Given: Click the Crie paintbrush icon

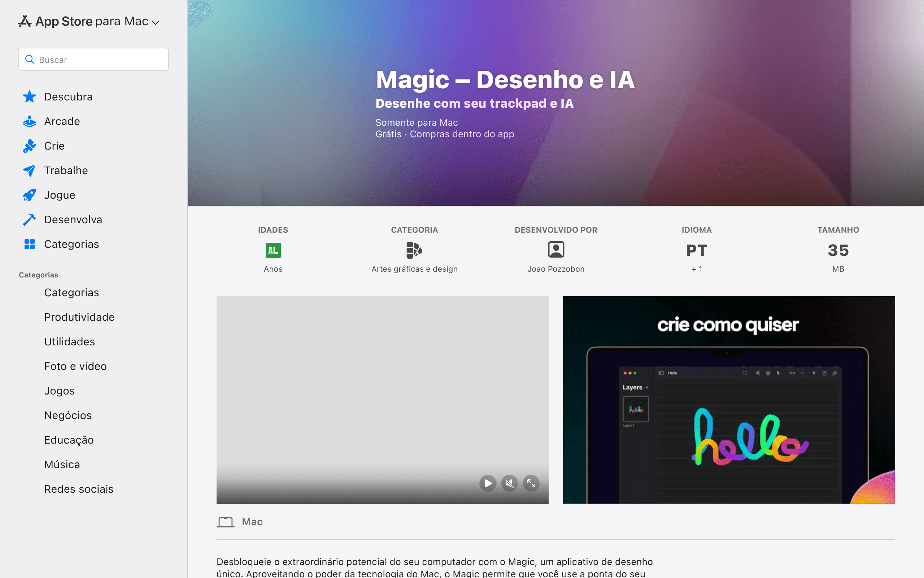Looking at the screenshot, I should click(29, 146).
